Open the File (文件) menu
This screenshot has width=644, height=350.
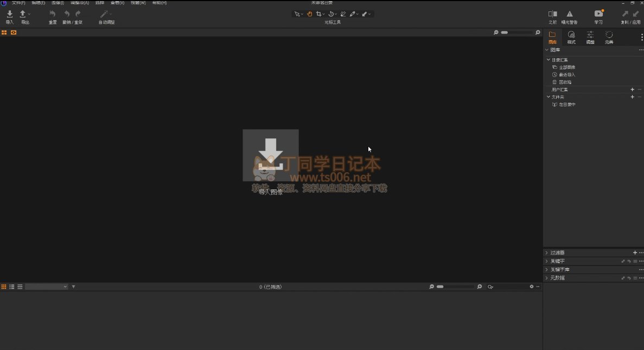click(x=18, y=3)
